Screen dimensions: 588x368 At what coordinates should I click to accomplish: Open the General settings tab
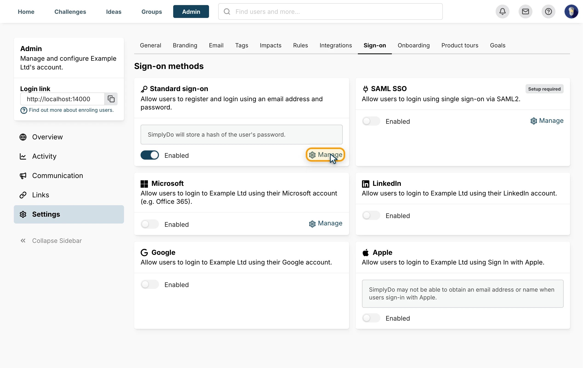coord(150,45)
